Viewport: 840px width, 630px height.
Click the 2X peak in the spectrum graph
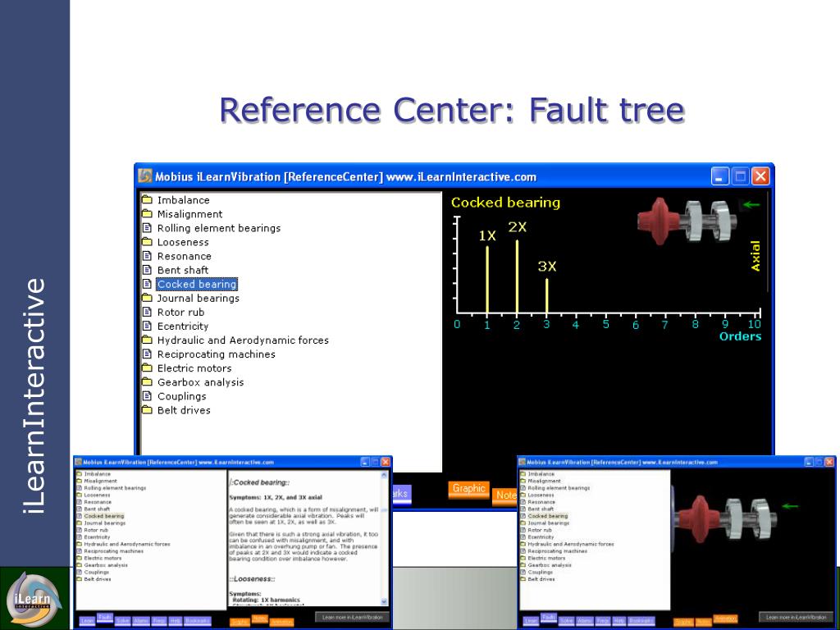517,276
